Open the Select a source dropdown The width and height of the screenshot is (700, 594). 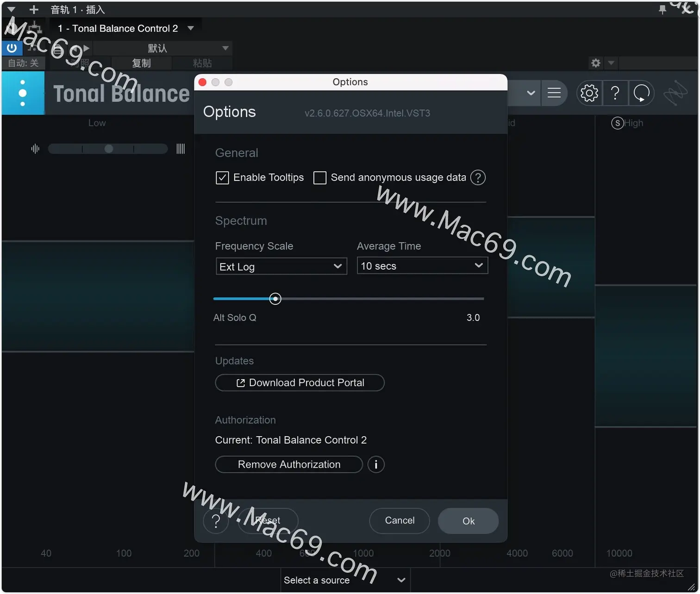click(x=345, y=580)
